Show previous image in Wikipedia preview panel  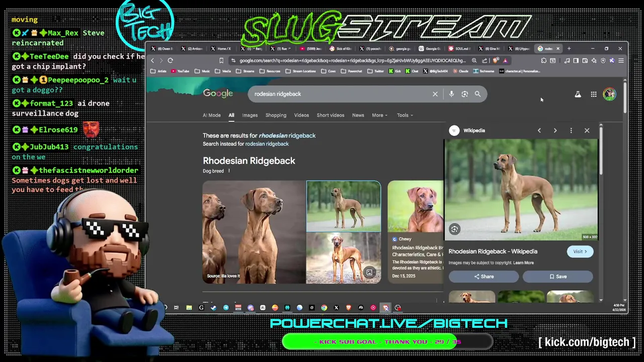(x=539, y=131)
